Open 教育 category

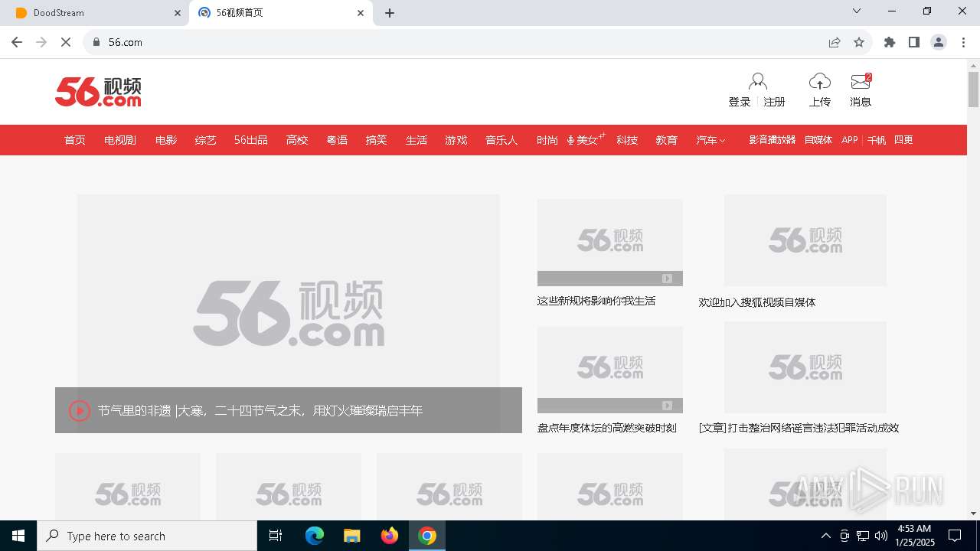click(667, 140)
